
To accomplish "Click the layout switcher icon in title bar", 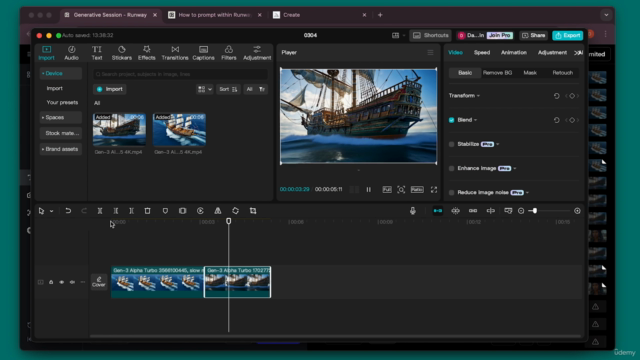I will coord(396,36).
